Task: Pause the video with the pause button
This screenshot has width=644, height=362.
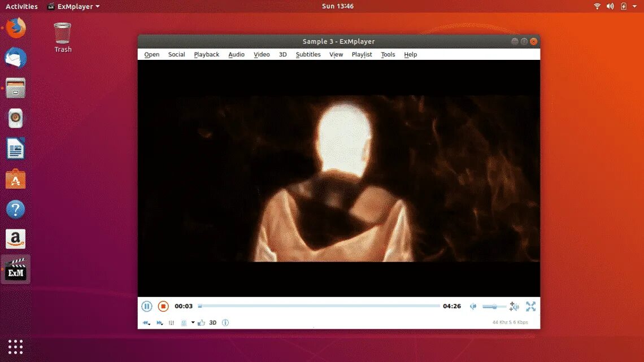Action: coord(147,306)
